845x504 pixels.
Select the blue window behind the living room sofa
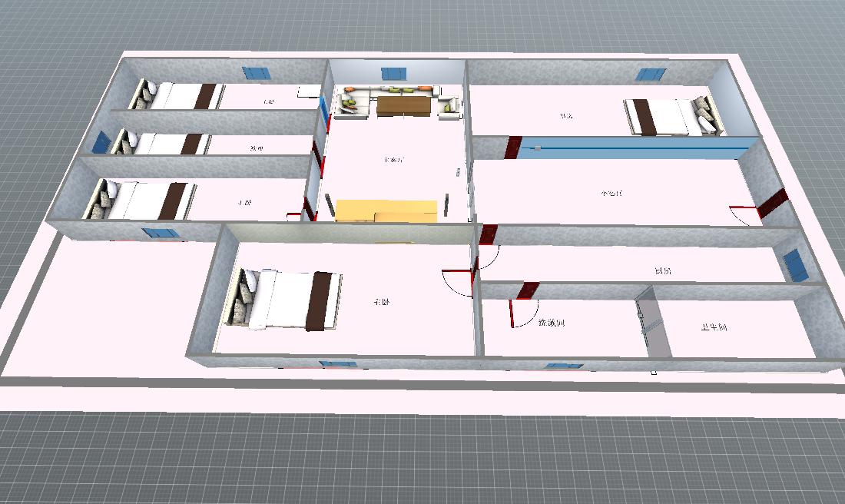(x=394, y=73)
